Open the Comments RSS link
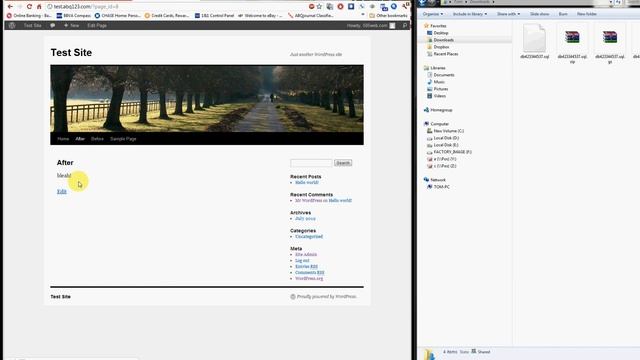The height and width of the screenshot is (360, 640). click(x=310, y=273)
